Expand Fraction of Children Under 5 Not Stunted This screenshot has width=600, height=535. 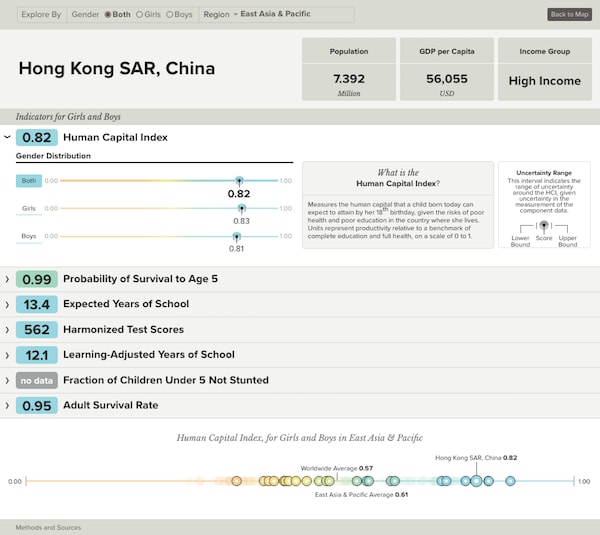click(x=7, y=380)
